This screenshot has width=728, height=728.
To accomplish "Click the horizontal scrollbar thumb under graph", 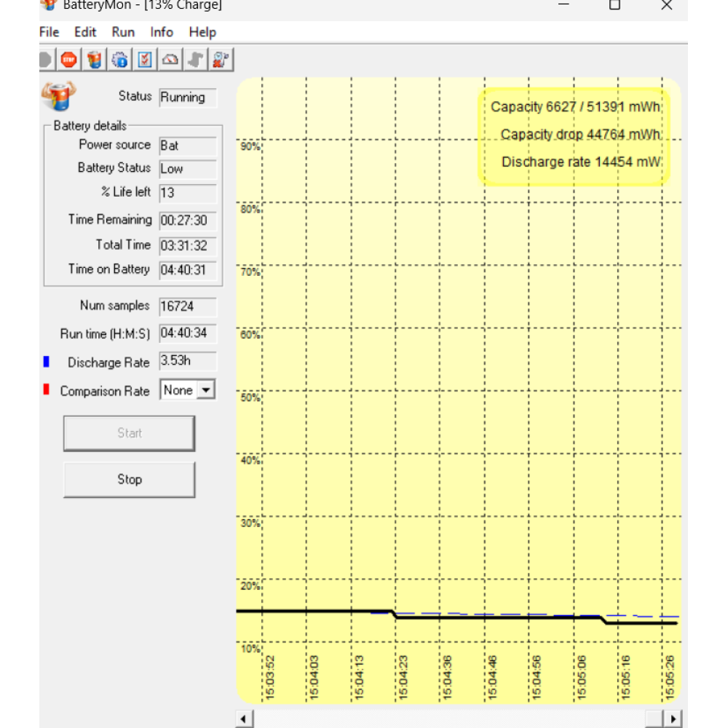I will point(654,719).
